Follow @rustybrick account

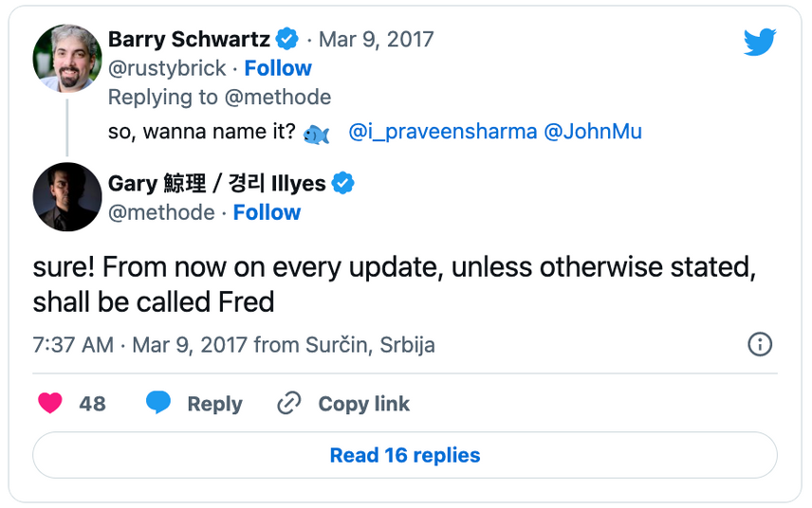(x=277, y=68)
